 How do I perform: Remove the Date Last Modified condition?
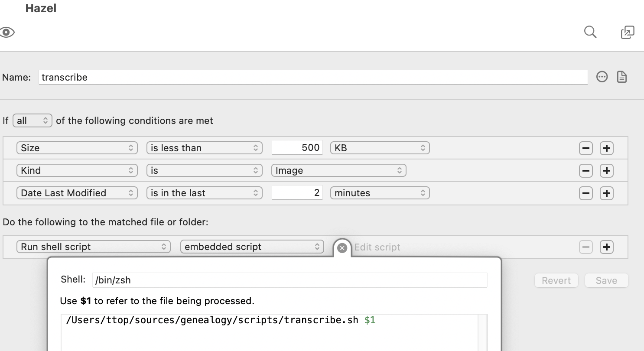click(586, 193)
